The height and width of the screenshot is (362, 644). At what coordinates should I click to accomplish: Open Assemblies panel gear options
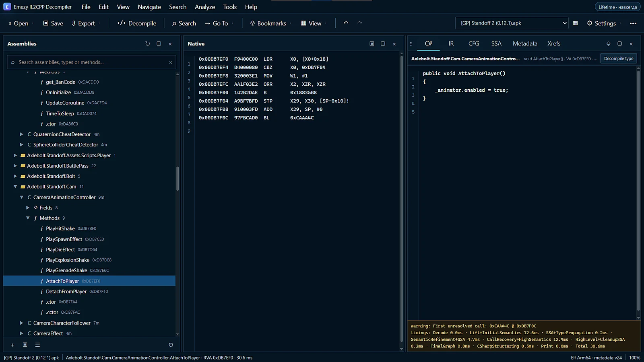(x=171, y=345)
